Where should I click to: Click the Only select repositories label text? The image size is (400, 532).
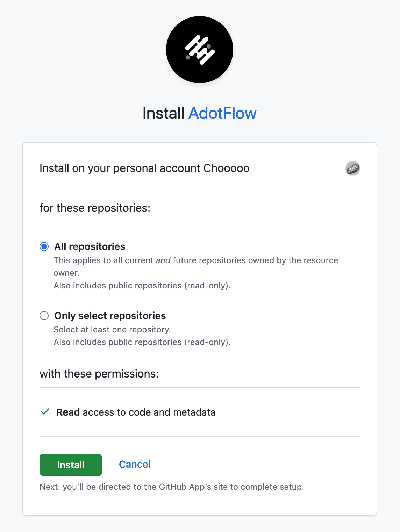[110, 316]
